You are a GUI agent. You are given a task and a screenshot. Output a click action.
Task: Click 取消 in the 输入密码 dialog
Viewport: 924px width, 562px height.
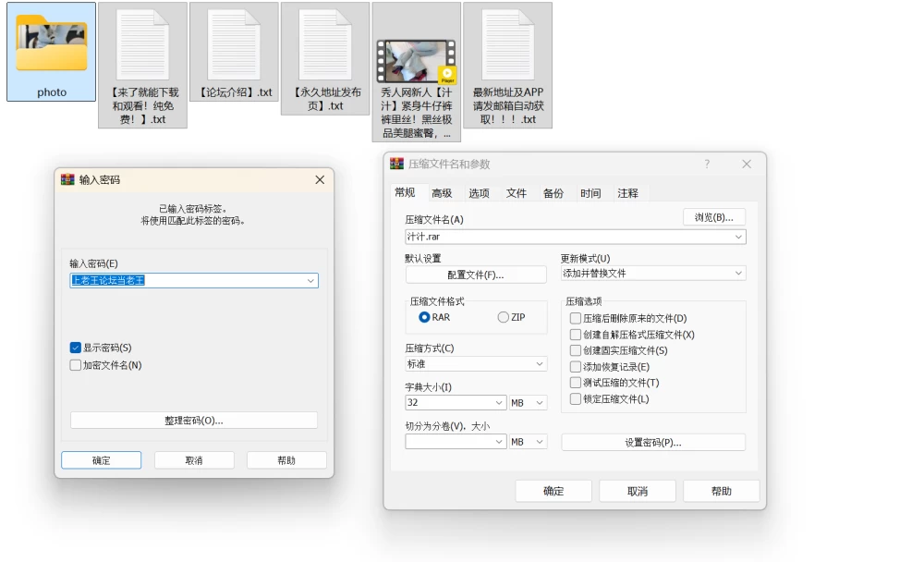[x=194, y=460]
